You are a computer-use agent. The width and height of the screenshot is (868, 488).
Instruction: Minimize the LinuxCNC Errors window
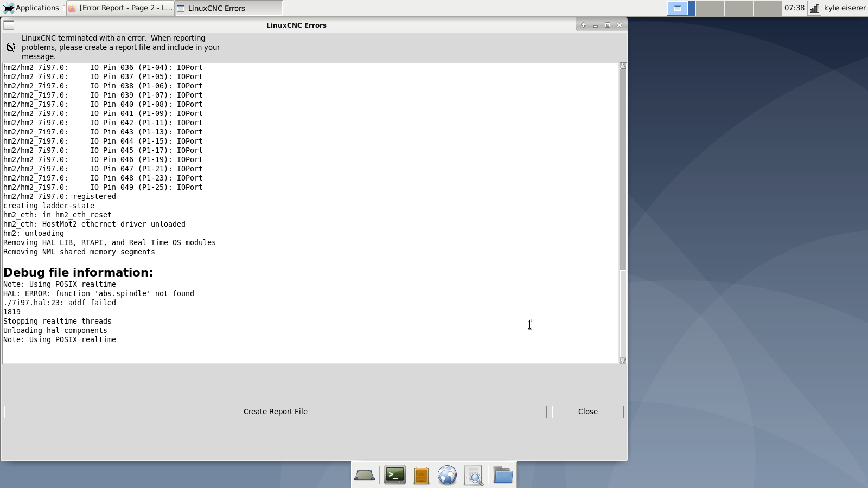click(596, 25)
